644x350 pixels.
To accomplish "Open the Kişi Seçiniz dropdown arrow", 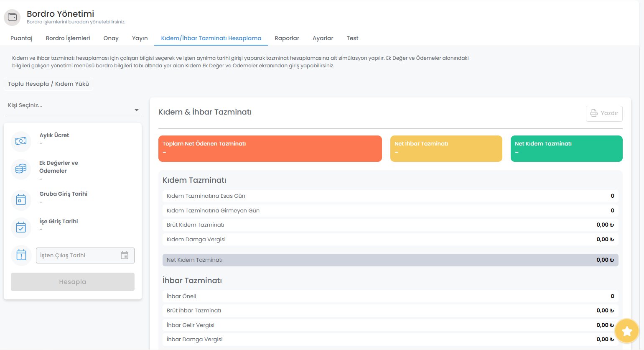I will [137, 110].
